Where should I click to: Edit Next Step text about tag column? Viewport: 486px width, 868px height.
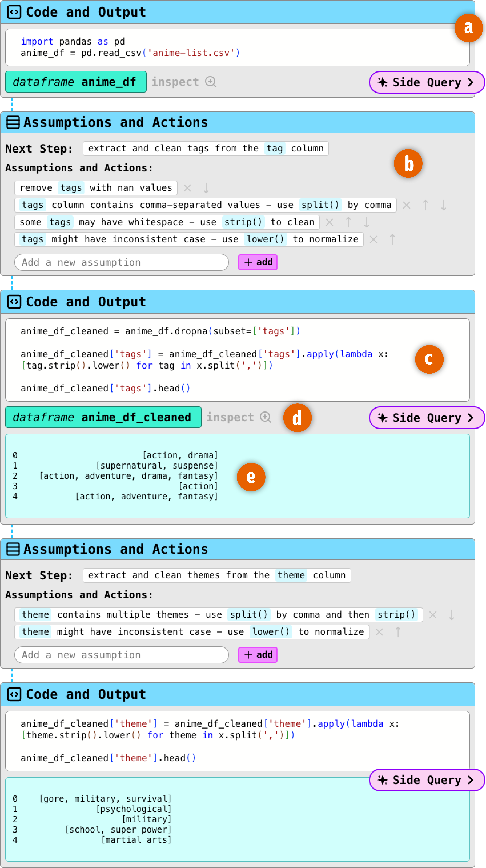coord(205,149)
